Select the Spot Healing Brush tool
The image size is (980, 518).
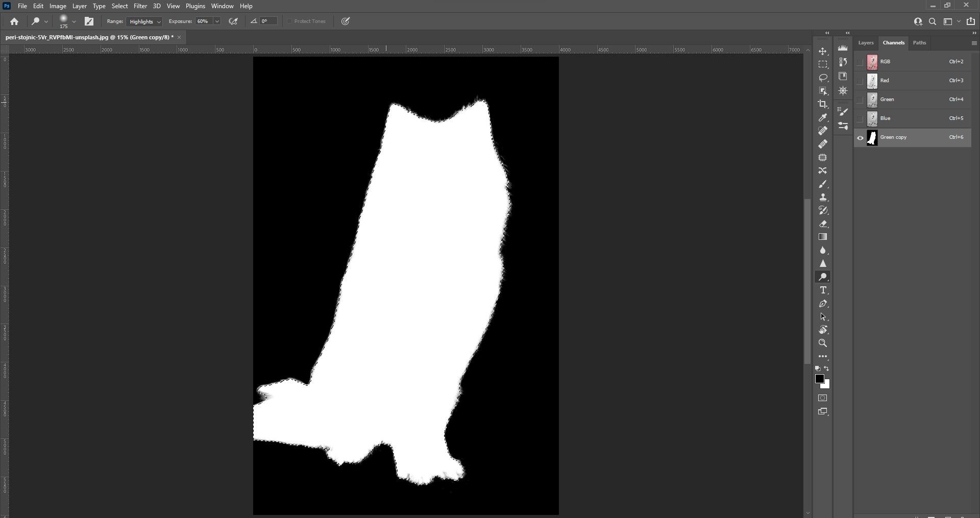823,131
